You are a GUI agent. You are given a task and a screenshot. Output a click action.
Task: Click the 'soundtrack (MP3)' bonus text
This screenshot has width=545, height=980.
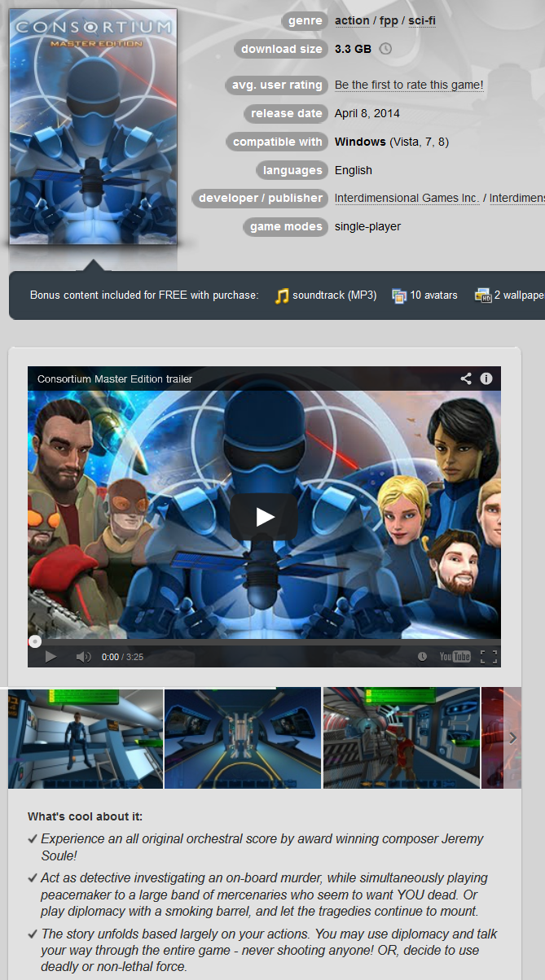335,295
